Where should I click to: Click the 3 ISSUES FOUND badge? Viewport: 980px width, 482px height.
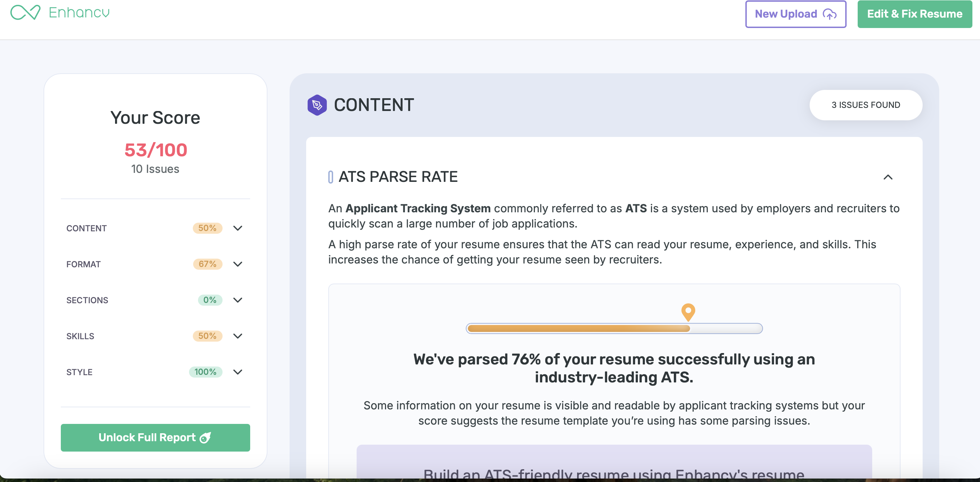pyautogui.click(x=866, y=105)
